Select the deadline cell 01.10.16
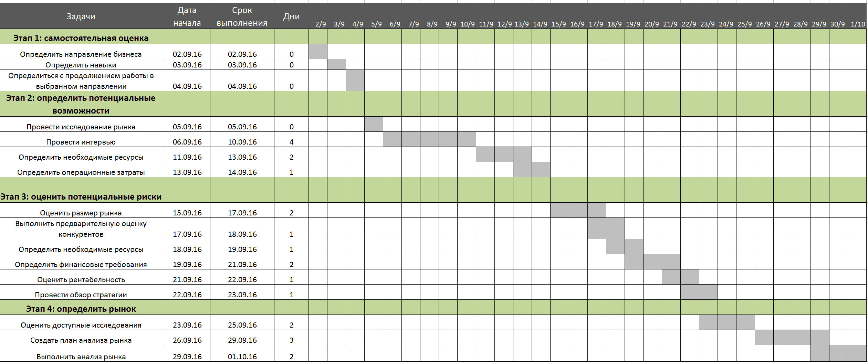 242,356
